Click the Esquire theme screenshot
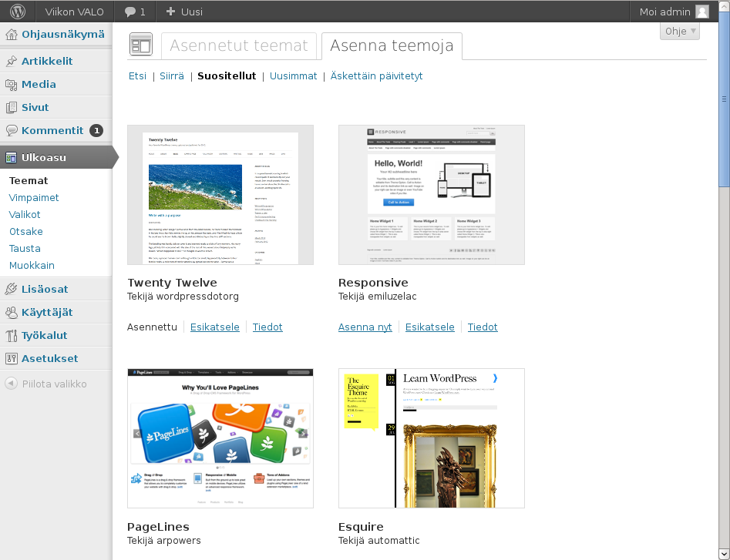Screen dimensions: 730x560 click(x=432, y=438)
